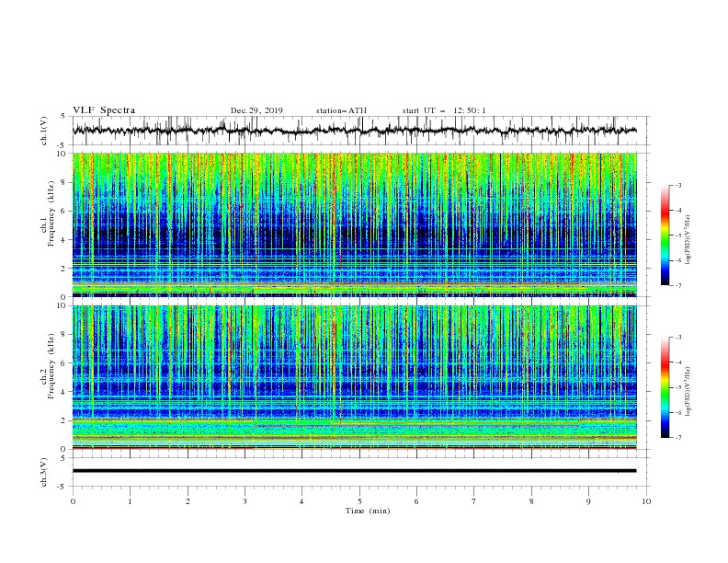Viewport: 728px width, 563px height.
Task: Click the time axis tick label '3'
Action: pos(245,501)
